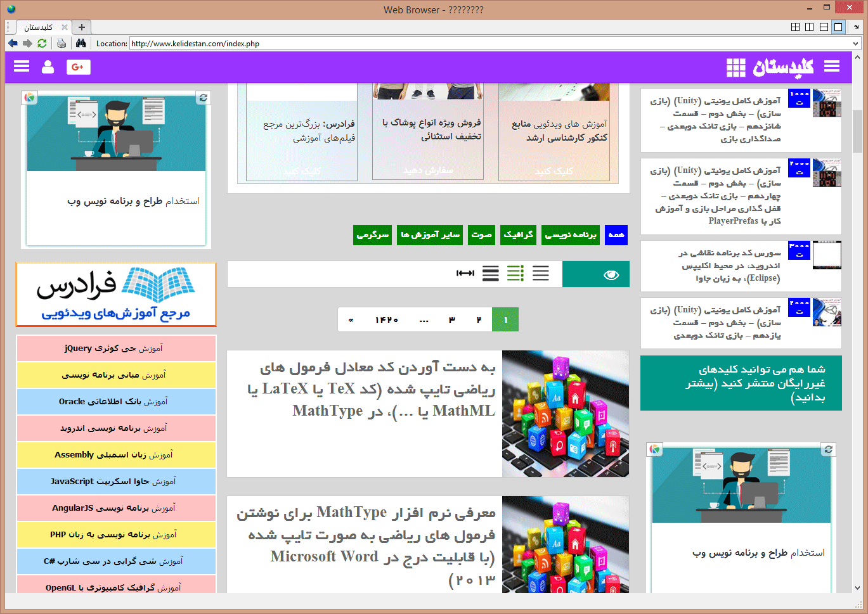Go to pagination page ۱
This screenshot has height=614, width=868.
(505, 319)
